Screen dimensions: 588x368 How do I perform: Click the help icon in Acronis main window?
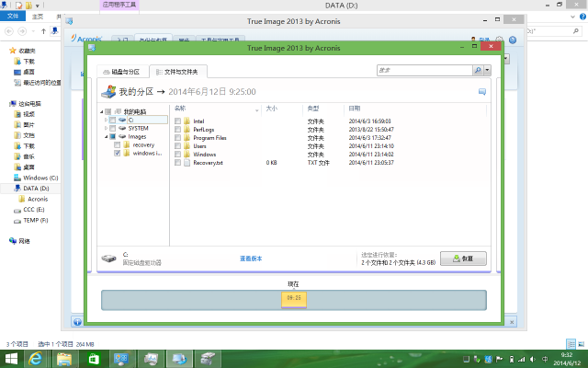point(513,40)
